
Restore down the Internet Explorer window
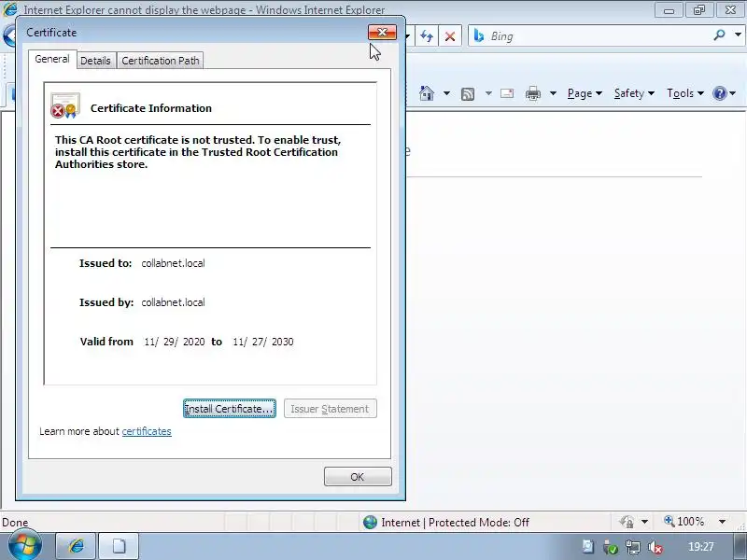click(x=699, y=10)
